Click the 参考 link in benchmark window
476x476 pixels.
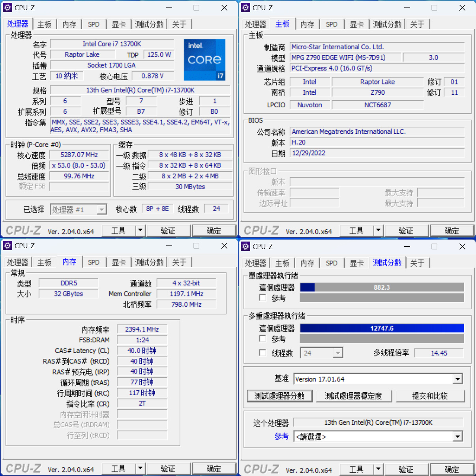click(x=281, y=436)
